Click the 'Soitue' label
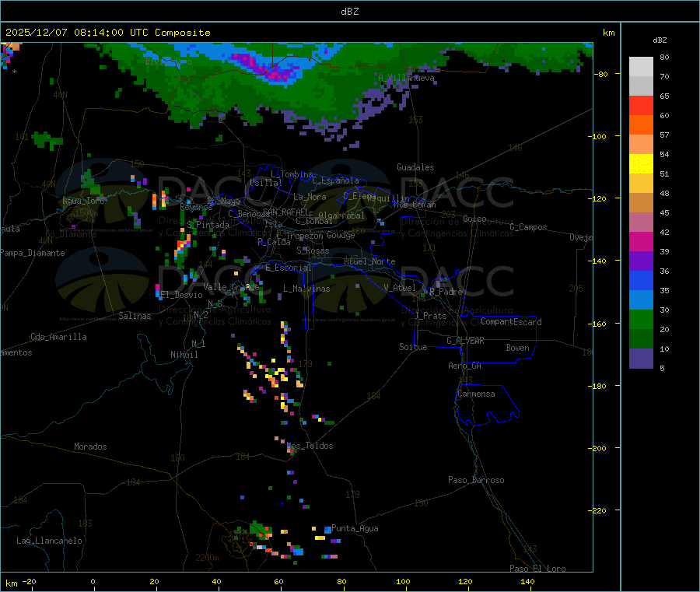The height and width of the screenshot is (592, 700). tap(413, 347)
